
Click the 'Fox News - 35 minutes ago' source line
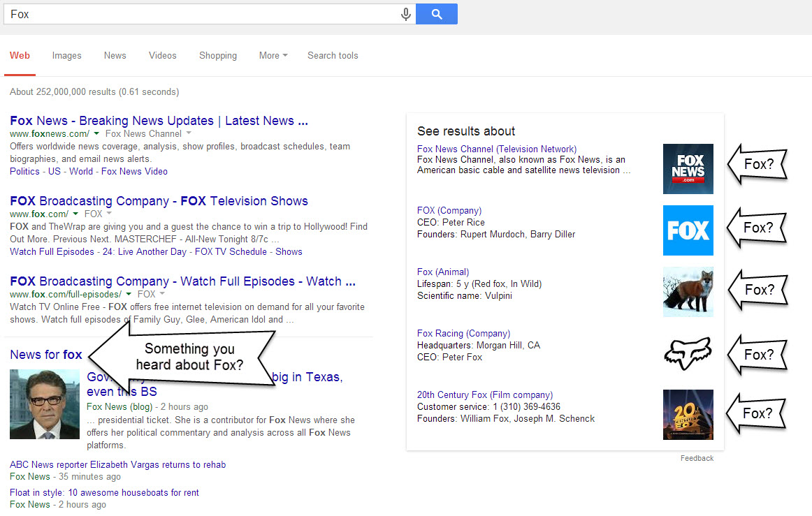[65, 476]
